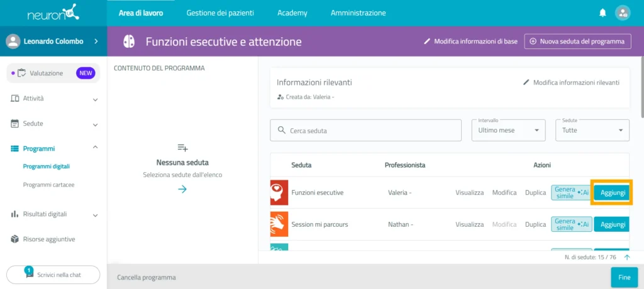The height and width of the screenshot is (289, 644).
Task: Open the user account avatar menu
Action: point(623,13)
